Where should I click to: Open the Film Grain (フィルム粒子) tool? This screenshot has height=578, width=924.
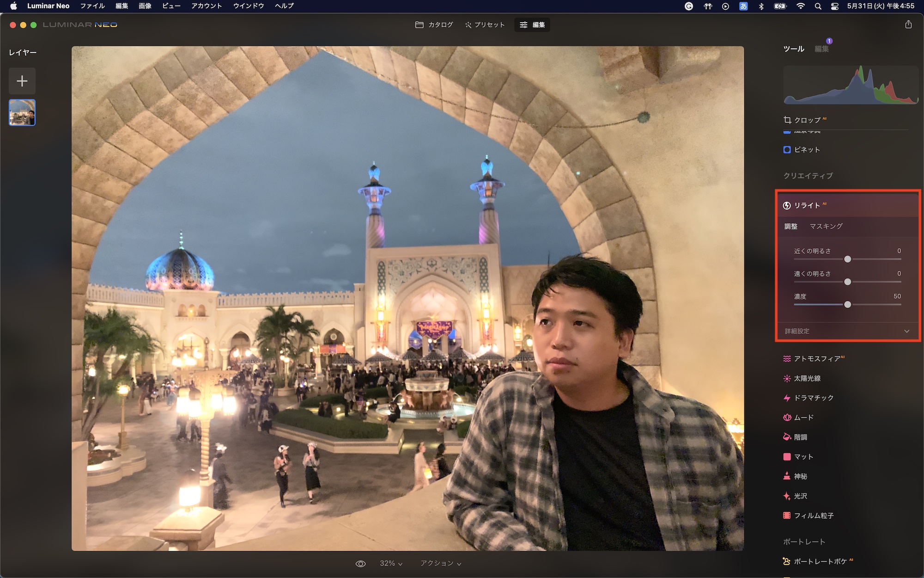[813, 516]
